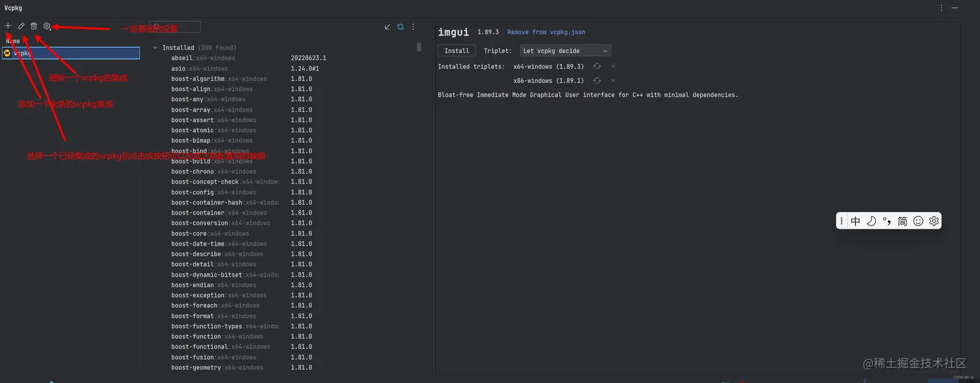
Task: Remove the x64-windows installed triplet
Action: click(x=612, y=66)
